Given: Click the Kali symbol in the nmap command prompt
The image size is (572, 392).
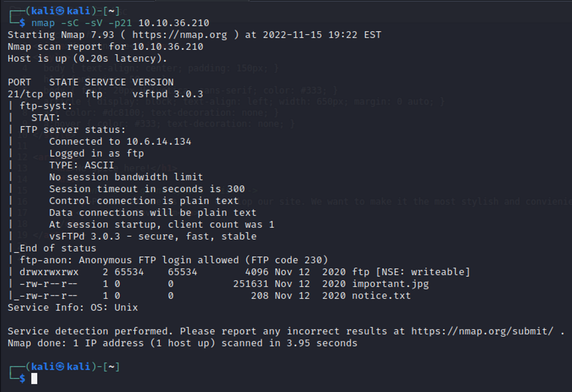Looking at the screenshot, I should point(60,11).
